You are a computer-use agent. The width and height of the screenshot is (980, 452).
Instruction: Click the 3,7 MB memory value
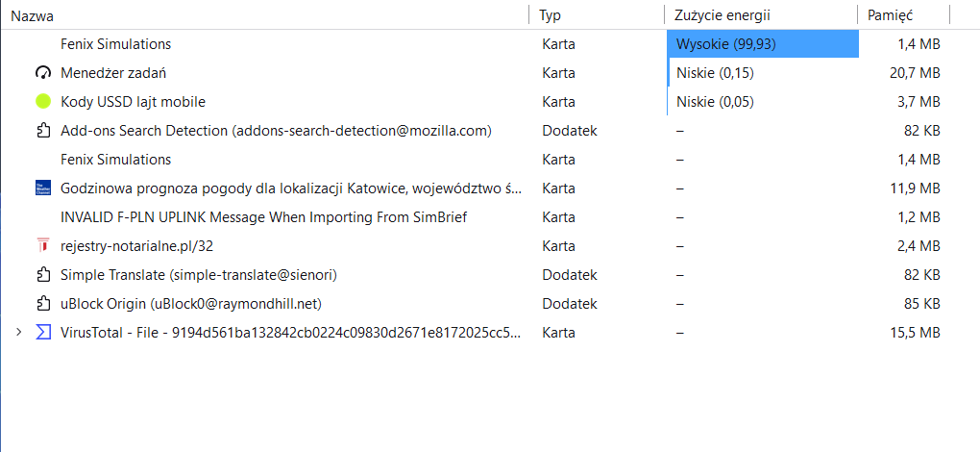click(x=919, y=101)
